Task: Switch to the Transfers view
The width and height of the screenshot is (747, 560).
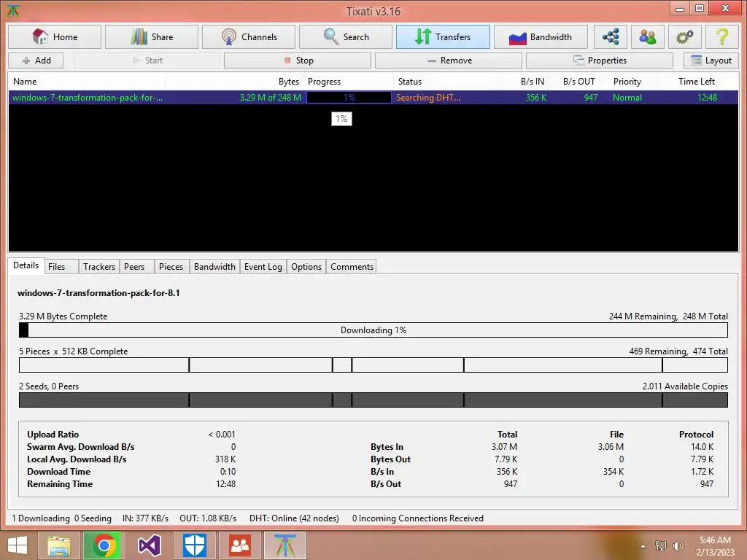Action: [x=443, y=36]
